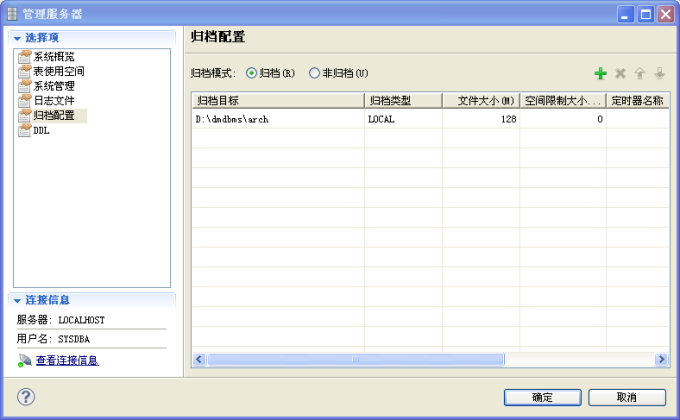Image resolution: width=680 pixels, height=420 pixels.
Task: Click the icon beside 表使用空间
Action: tap(25, 71)
